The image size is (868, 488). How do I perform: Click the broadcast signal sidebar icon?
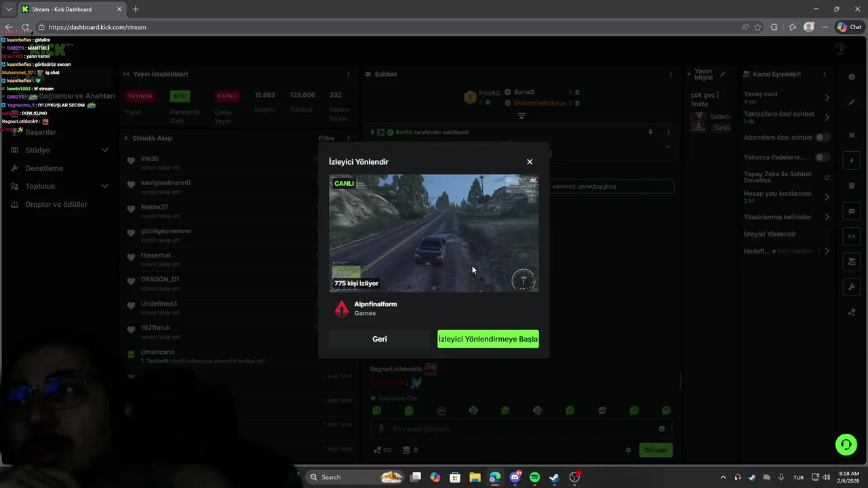tap(852, 237)
